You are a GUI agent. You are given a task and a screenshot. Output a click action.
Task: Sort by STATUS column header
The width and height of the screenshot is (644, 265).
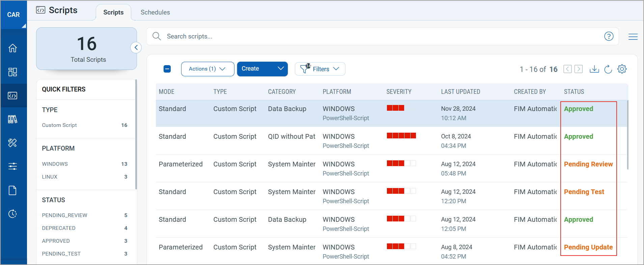click(x=574, y=92)
